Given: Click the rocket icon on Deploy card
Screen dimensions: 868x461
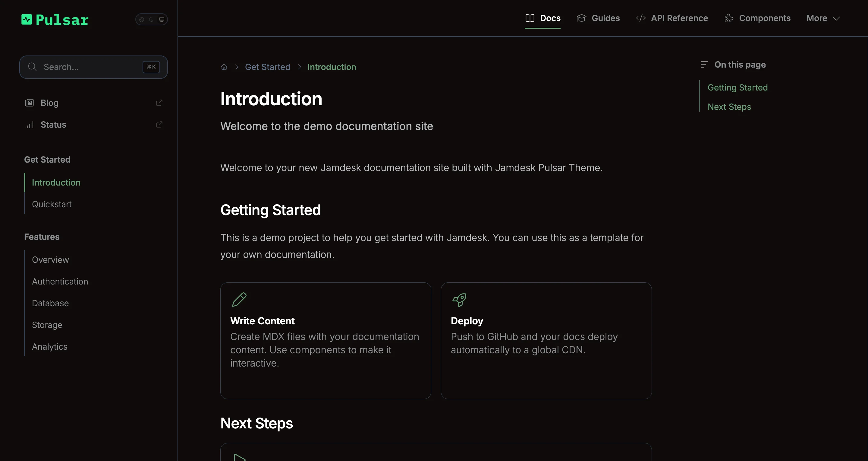Looking at the screenshot, I should point(460,300).
